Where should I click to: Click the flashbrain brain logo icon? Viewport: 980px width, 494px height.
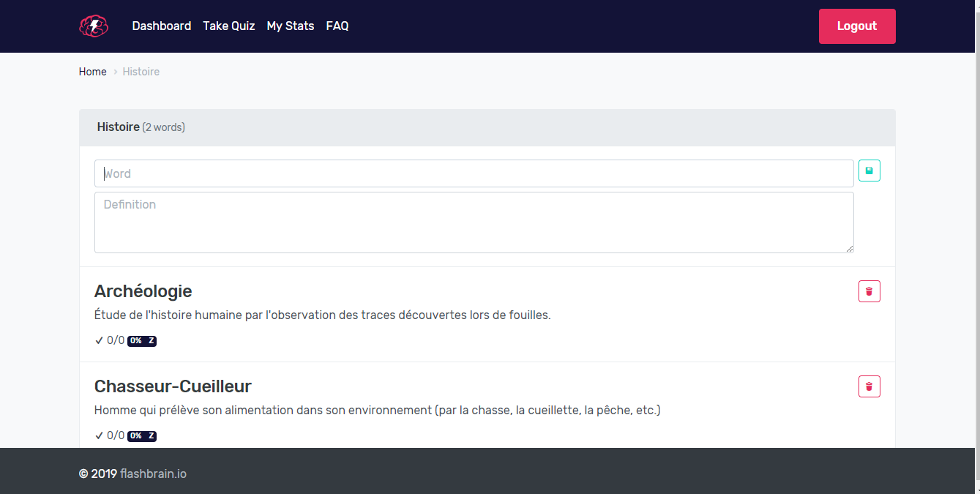click(x=94, y=26)
